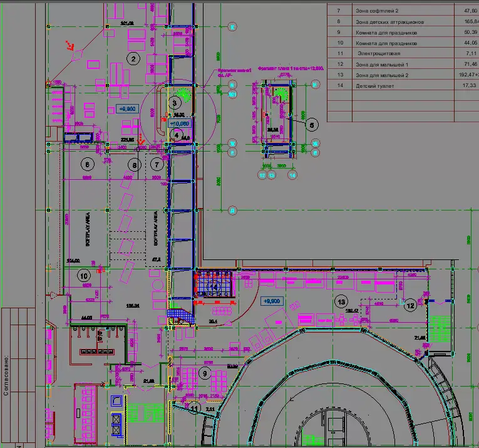This screenshot has height=448, width=479.
Task: Click the 'Согласовано:' title block text
Action: click(x=6, y=375)
